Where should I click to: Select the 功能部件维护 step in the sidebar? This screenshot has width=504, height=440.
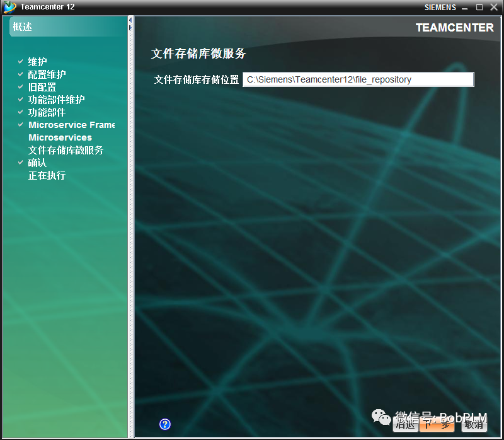(x=56, y=100)
